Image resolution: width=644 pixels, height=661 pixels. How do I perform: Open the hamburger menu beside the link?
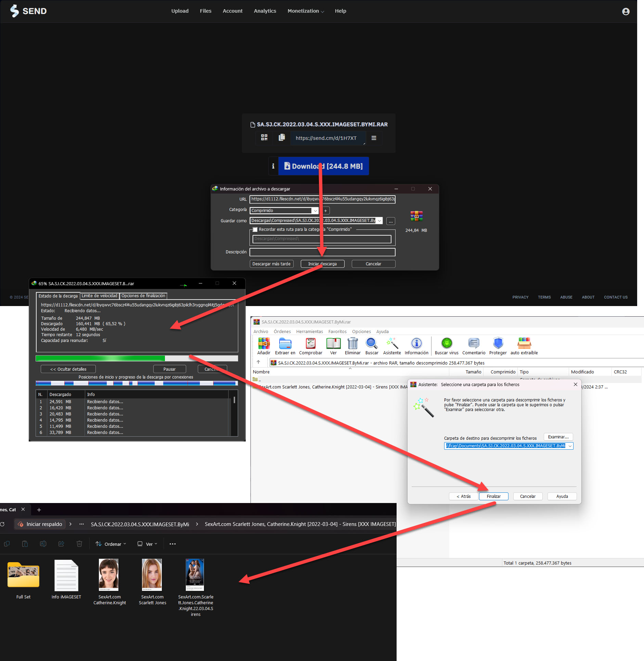click(374, 138)
